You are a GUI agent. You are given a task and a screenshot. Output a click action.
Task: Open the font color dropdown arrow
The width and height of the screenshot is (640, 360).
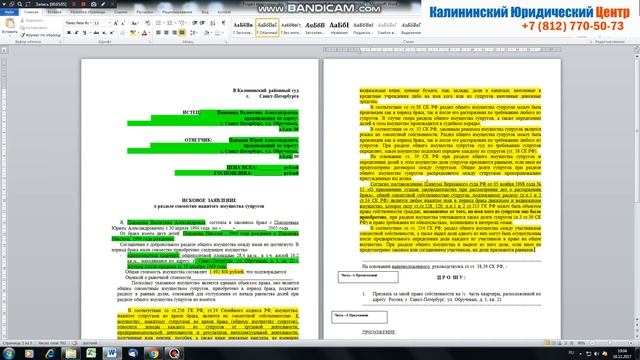[149, 33]
